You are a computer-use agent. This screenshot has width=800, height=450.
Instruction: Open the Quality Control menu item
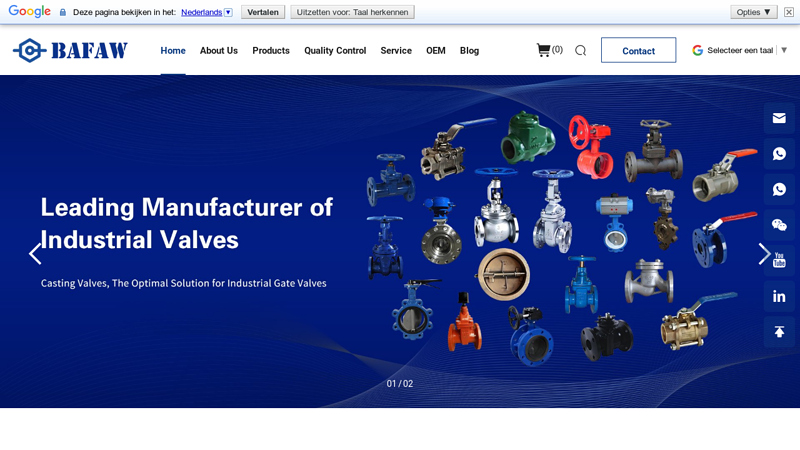(335, 51)
